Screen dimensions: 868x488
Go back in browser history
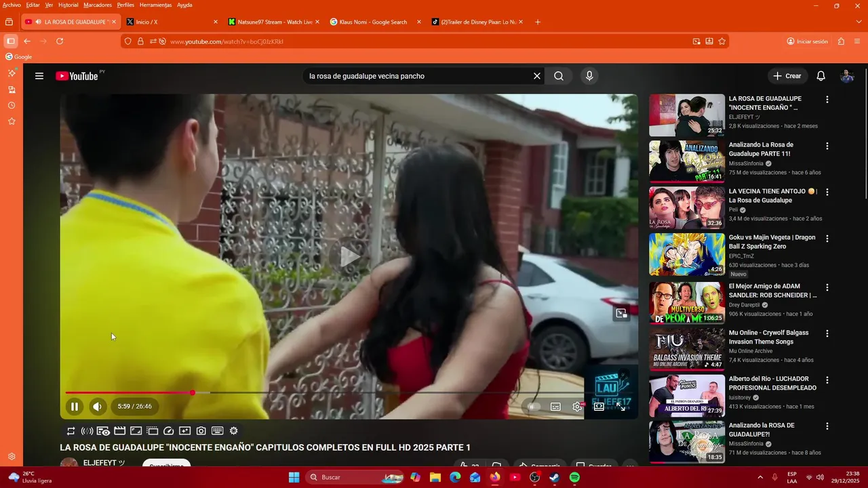coord(27,41)
